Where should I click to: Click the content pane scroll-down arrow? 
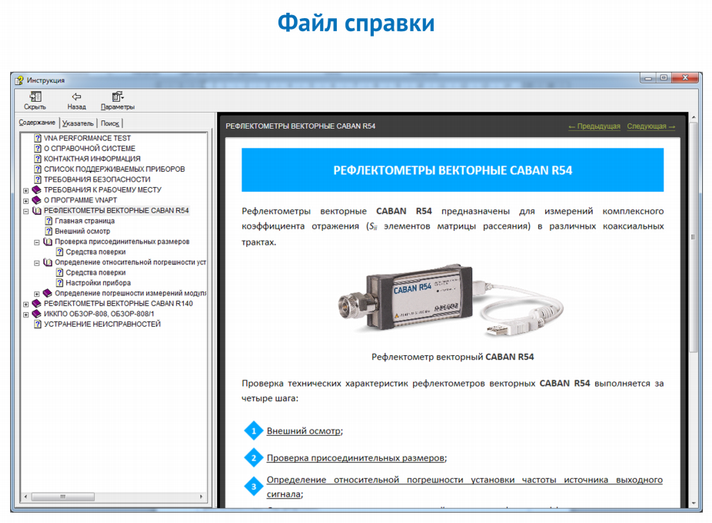click(693, 503)
